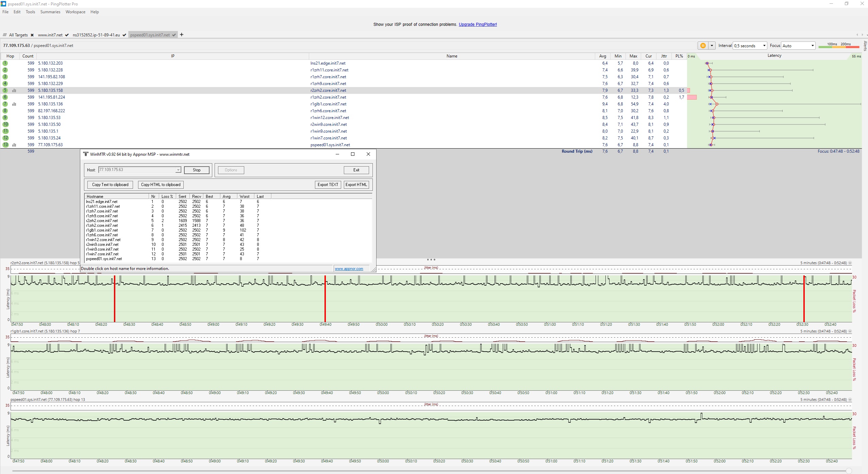Click the PingPlotter app icon in title bar
This screenshot has height=474, width=868.
(3, 4)
